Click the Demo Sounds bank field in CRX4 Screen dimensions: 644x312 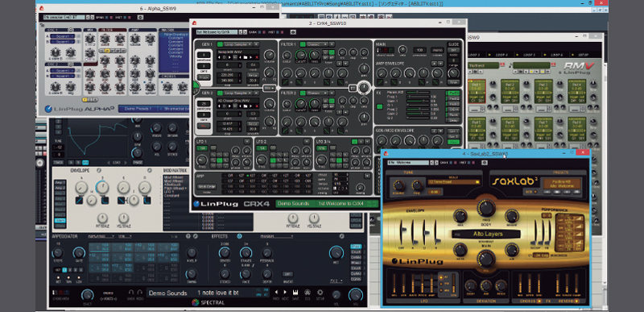coord(295,203)
